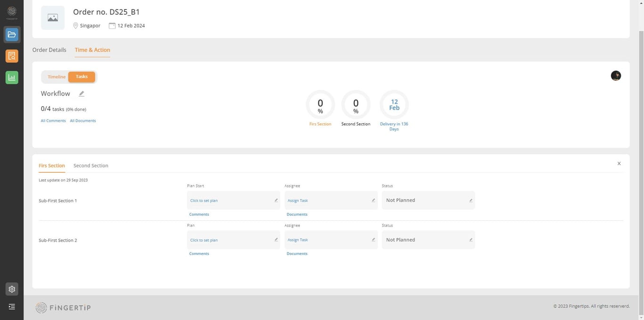Click the order image placeholder thumbnail

click(53, 18)
